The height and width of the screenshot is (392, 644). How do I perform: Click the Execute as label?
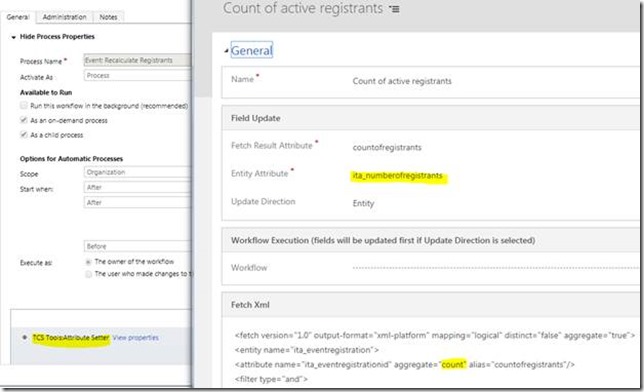pos(36,263)
